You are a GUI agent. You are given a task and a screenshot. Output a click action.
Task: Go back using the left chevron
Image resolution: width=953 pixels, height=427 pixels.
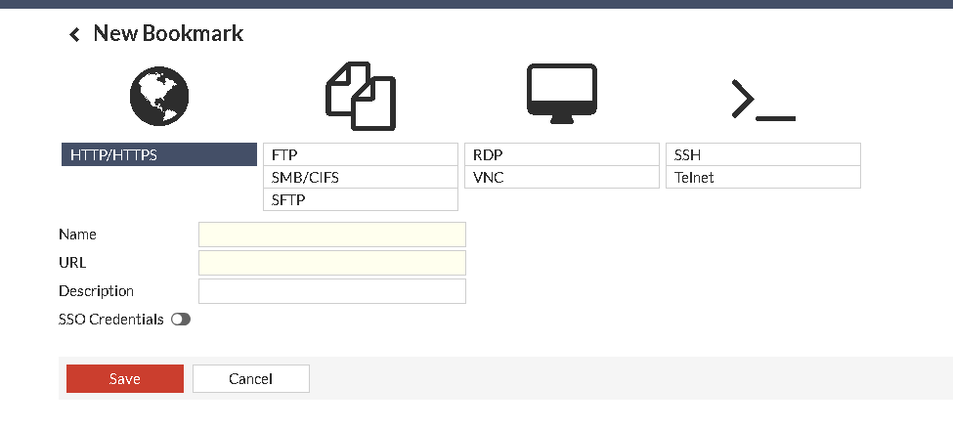pos(74,35)
